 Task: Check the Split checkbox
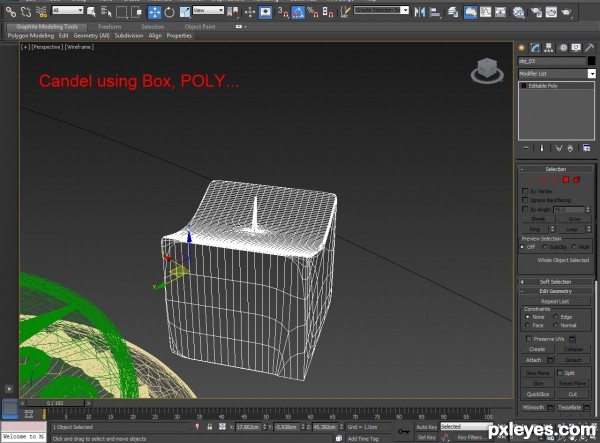tap(560, 373)
